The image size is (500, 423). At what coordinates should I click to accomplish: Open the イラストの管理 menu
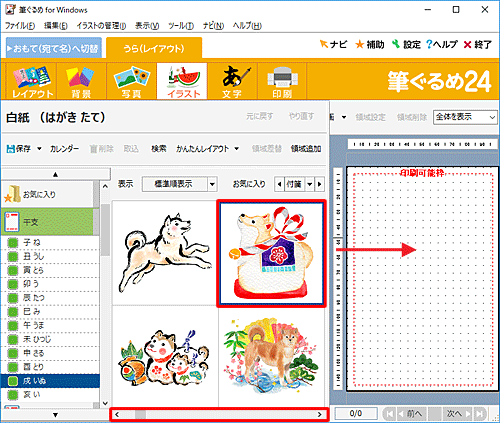(101, 25)
